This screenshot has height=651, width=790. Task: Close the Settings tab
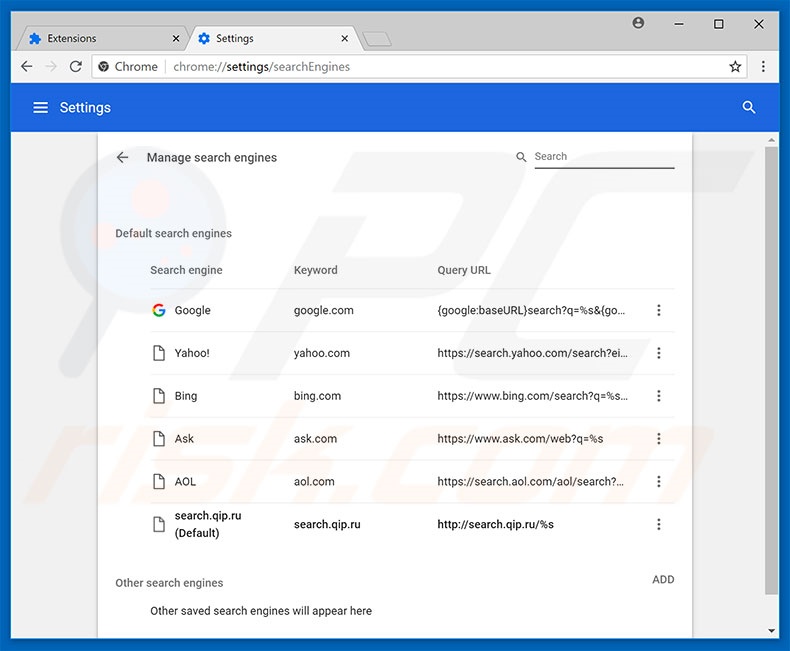345,38
